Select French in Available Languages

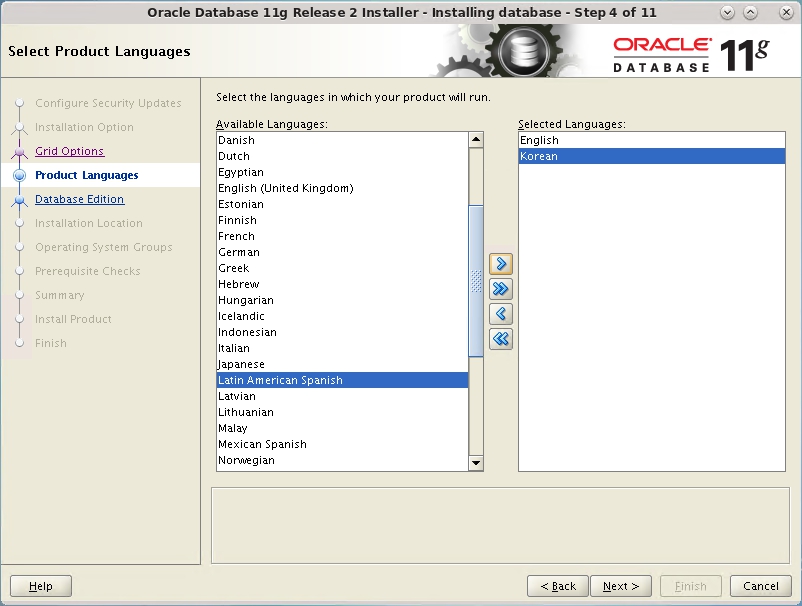click(x=342, y=236)
